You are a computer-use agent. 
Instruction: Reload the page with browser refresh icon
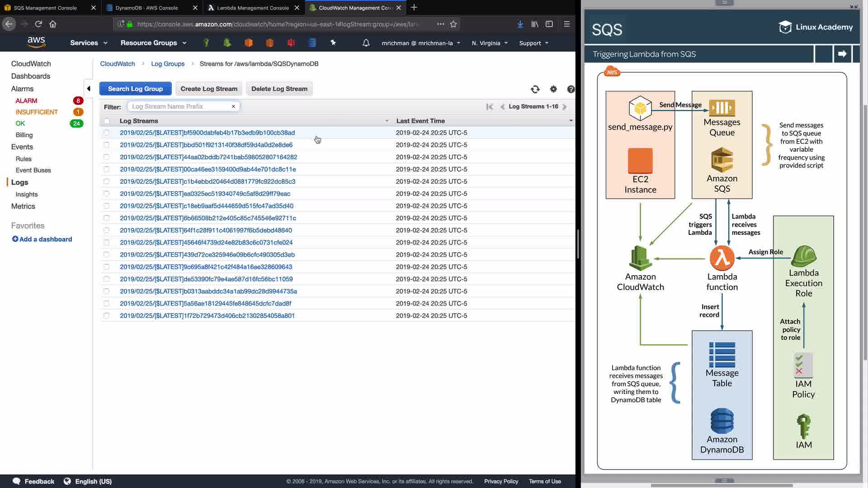(38, 24)
